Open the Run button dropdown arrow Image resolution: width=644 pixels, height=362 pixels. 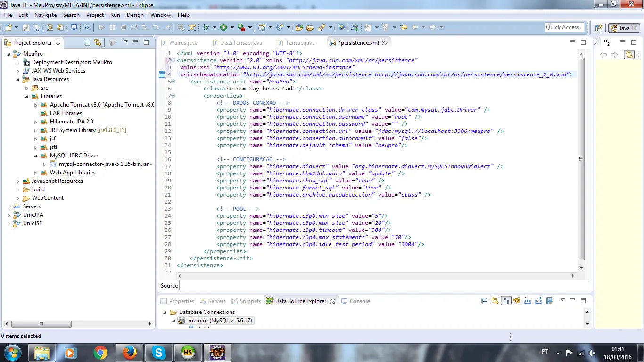pyautogui.click(x=232, y=28)
